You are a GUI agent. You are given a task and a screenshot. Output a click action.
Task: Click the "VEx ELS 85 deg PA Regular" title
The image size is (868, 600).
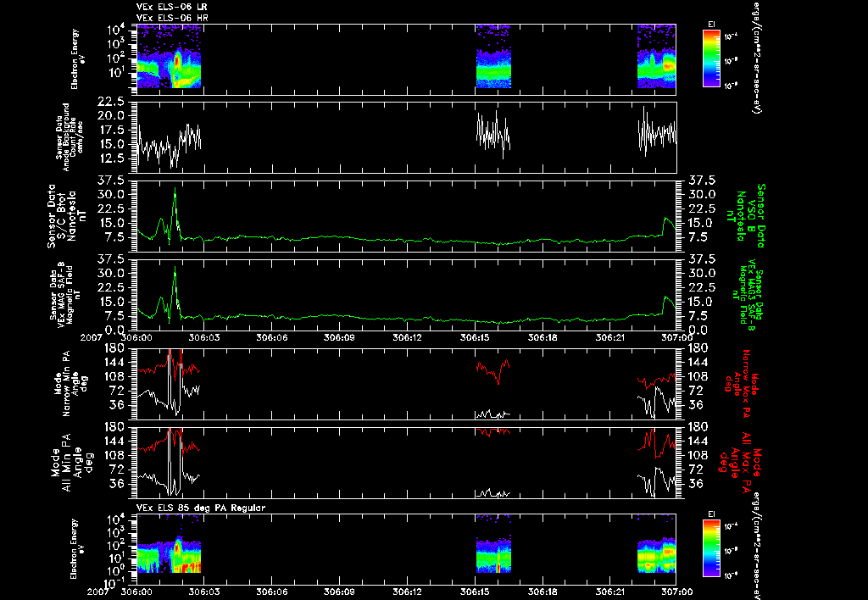click(200, 508)
